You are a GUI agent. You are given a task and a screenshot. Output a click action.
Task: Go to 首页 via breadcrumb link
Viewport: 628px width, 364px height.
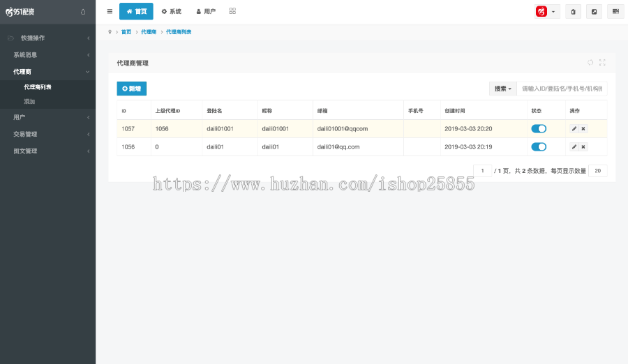126,32
